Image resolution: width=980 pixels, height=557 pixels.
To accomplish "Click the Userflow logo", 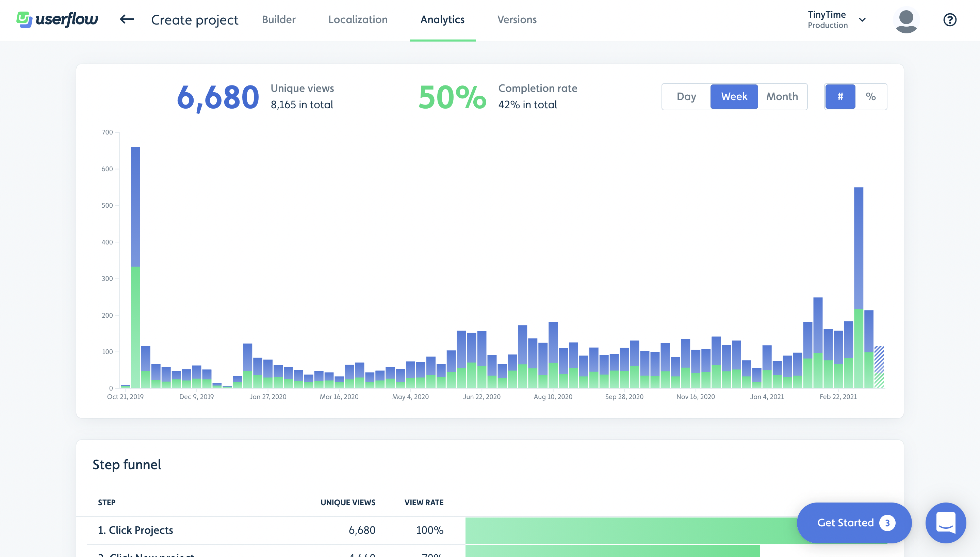I will click(x=57, y=19).
